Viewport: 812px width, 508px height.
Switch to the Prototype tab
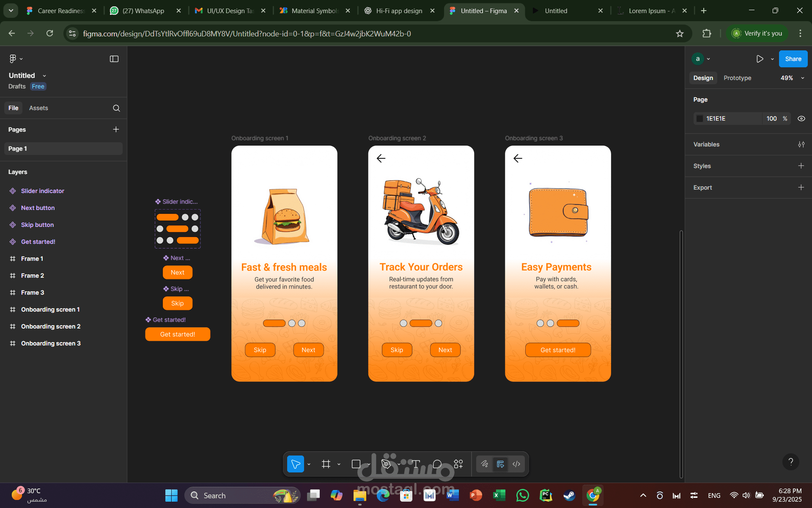(x=737, y=78)
